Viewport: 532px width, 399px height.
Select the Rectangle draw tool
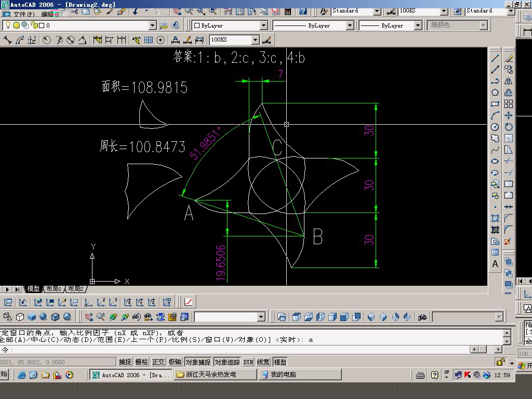click(495, 104)
